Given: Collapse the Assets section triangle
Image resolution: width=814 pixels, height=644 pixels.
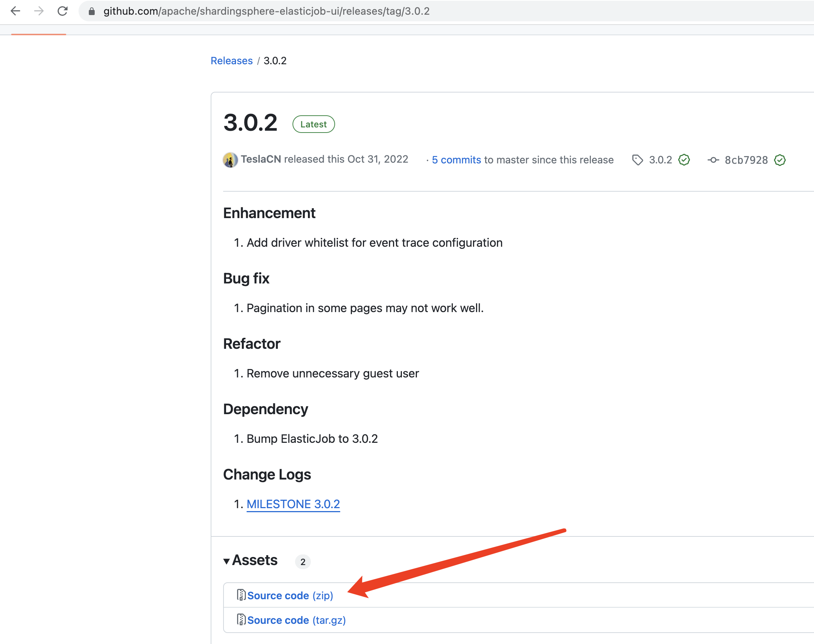Looking at the screenshot, I should pyautogui.click(x=226, y=561).
